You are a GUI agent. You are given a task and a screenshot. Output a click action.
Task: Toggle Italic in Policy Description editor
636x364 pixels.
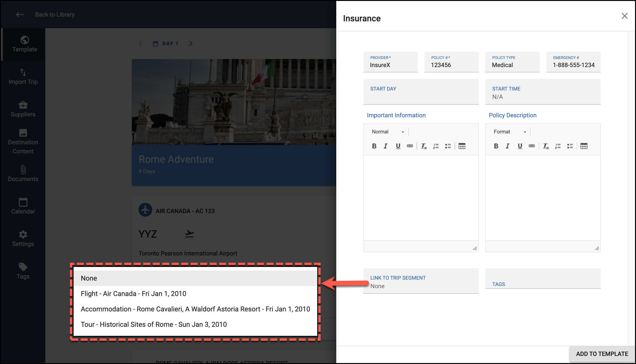[x=507, y=146]
